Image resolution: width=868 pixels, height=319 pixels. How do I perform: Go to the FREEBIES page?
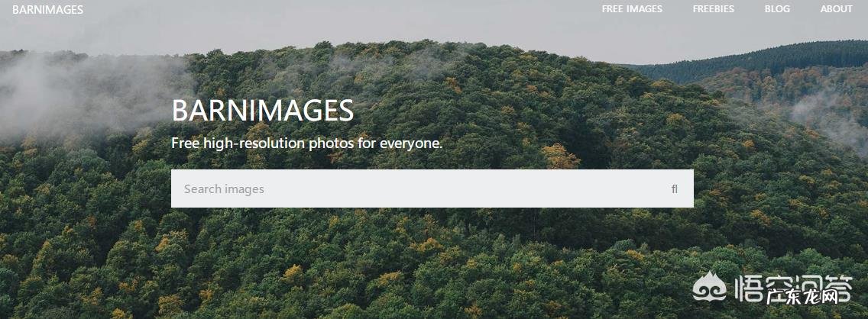point(713,9)
